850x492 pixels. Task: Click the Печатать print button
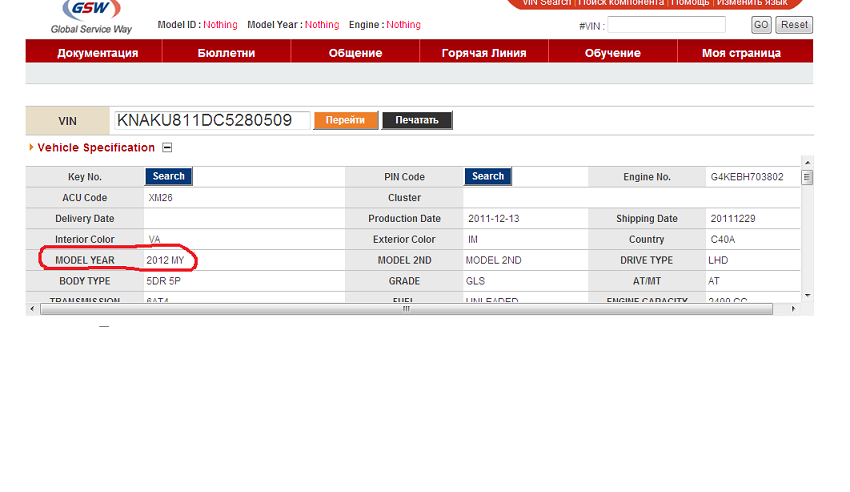click(x=417, y=121)
